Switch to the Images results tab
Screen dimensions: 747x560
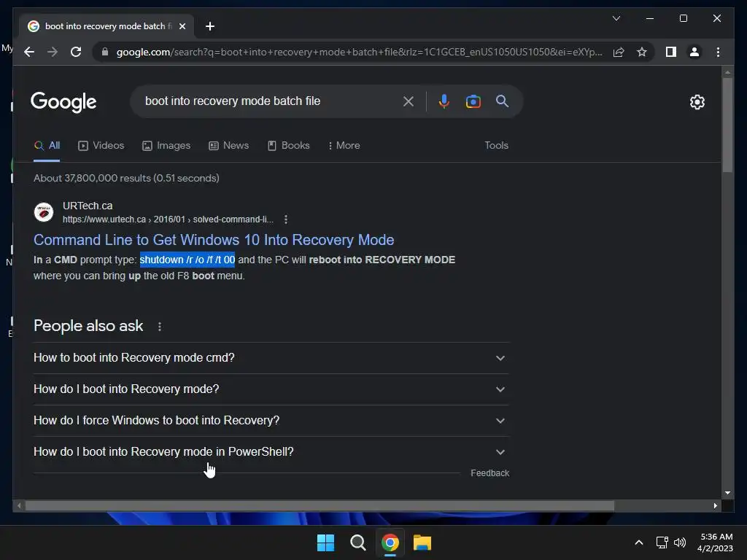(x=166, y=145)
